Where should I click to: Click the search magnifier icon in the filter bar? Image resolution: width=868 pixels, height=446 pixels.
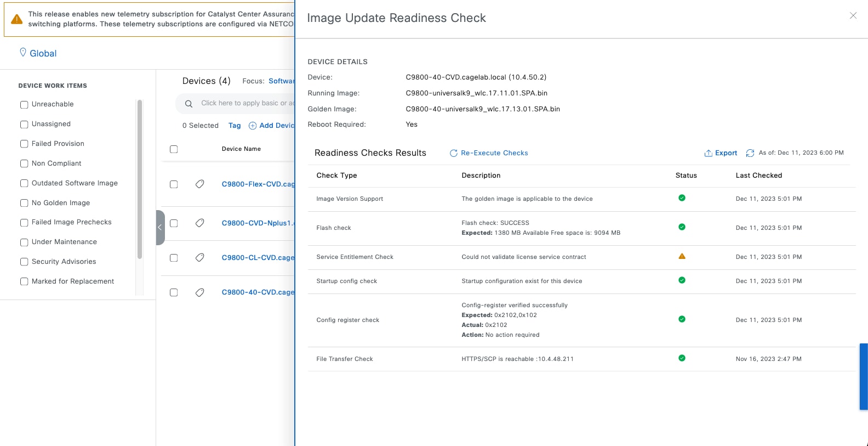(x=189, y=104)
